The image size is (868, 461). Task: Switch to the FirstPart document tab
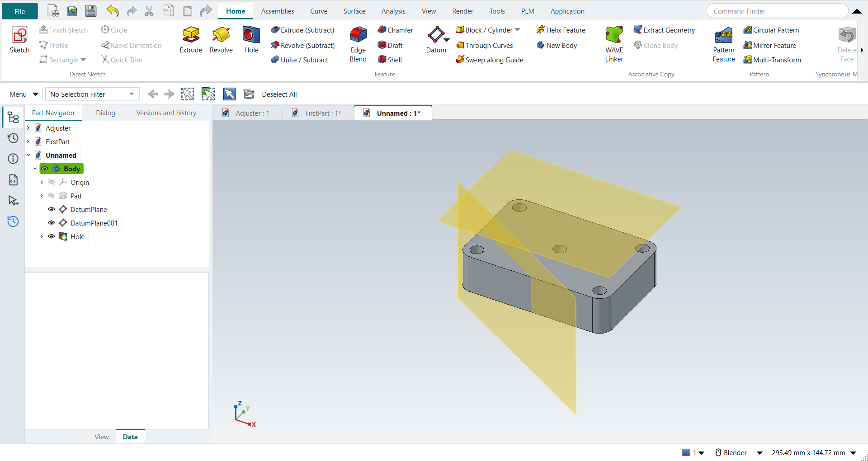(x=317, y=113)
